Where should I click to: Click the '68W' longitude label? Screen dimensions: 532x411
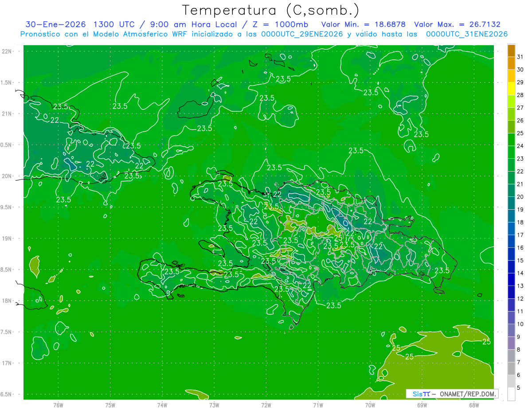coord(473,405)
